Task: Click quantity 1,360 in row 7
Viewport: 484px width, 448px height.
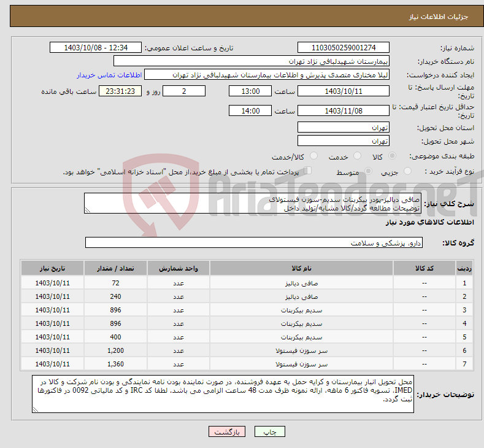Action: [115, 364]
